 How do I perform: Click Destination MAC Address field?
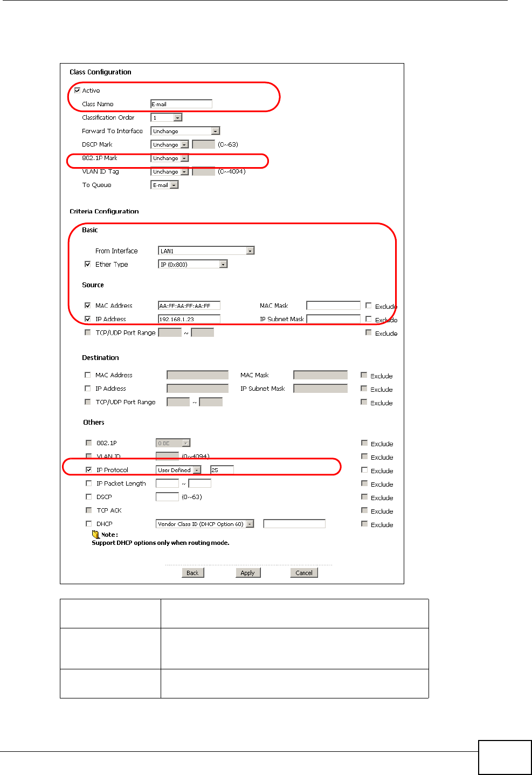click(x=198, y=375)
